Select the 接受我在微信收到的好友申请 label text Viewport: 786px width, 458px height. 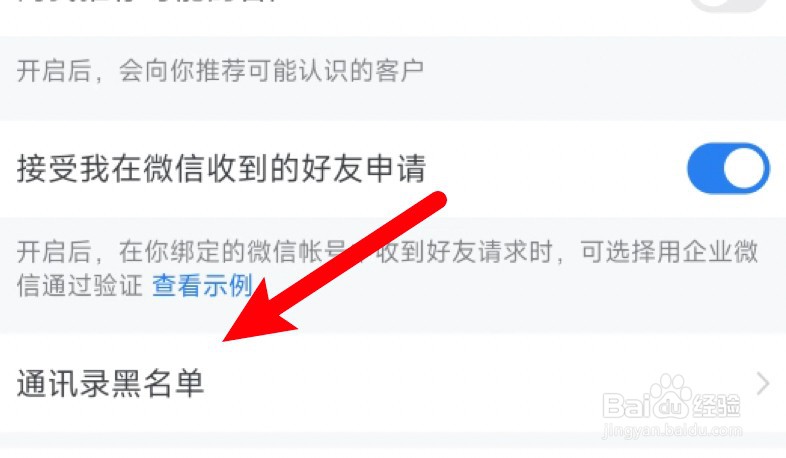(221, 168)
